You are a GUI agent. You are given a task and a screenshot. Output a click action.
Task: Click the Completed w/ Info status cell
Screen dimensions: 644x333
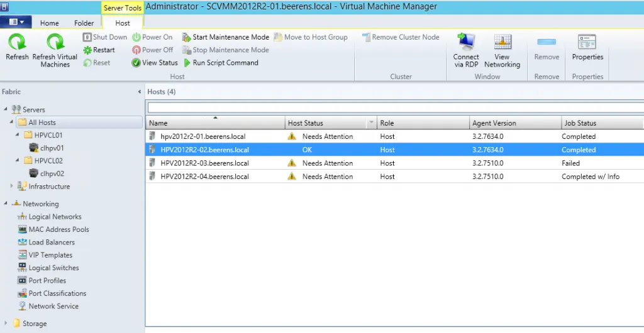click(x=591, y=177)
